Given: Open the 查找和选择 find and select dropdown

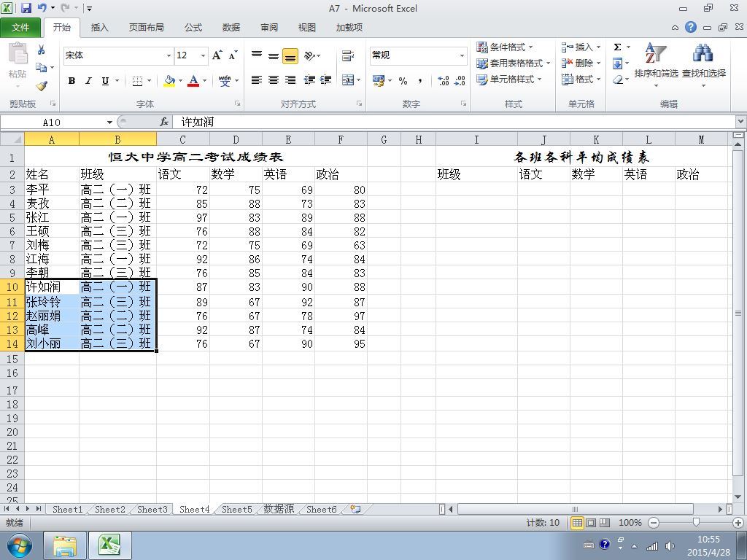Looking at the screenshot, I should [704, 66].
